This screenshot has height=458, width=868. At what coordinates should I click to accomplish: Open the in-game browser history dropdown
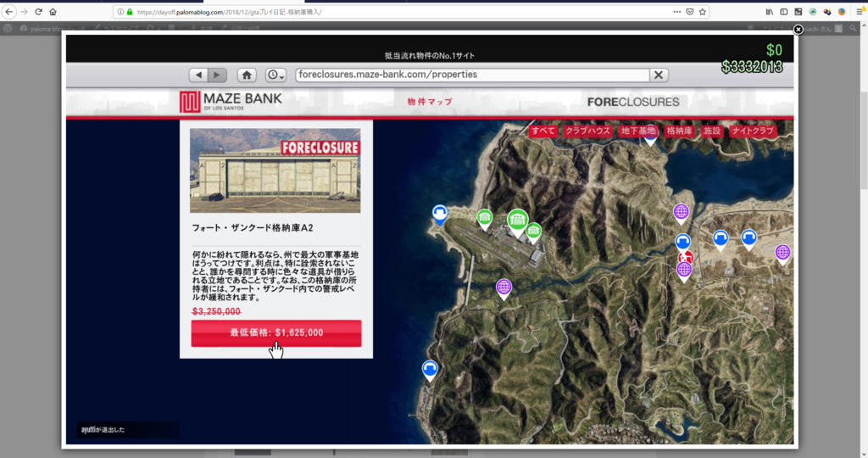(275, 75)
